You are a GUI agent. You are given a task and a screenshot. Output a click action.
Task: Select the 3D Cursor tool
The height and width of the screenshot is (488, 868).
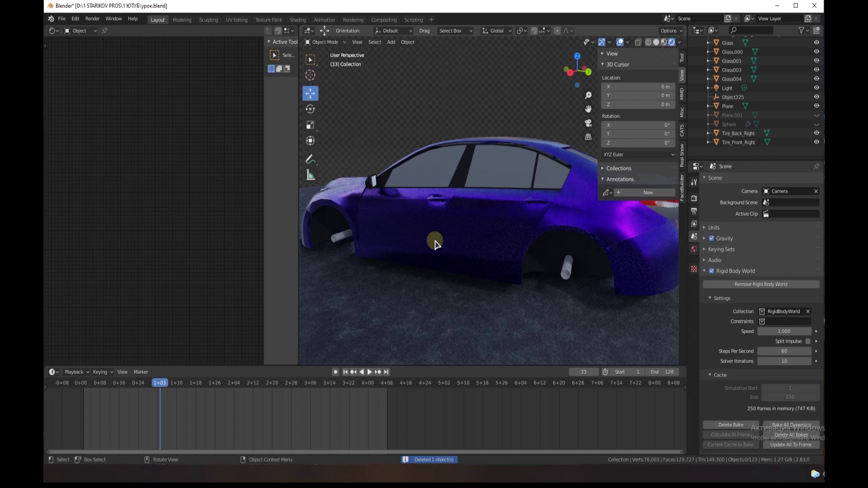310,75
